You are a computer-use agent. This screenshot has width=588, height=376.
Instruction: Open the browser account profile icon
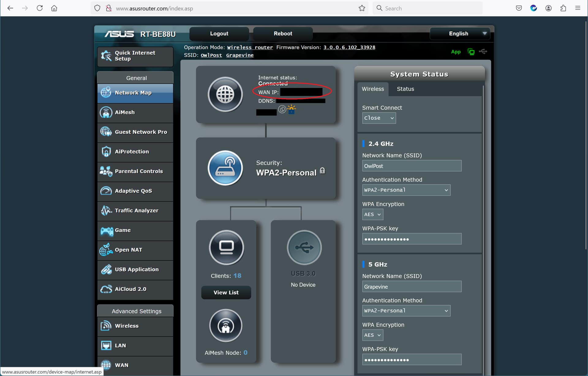(548, 8)
